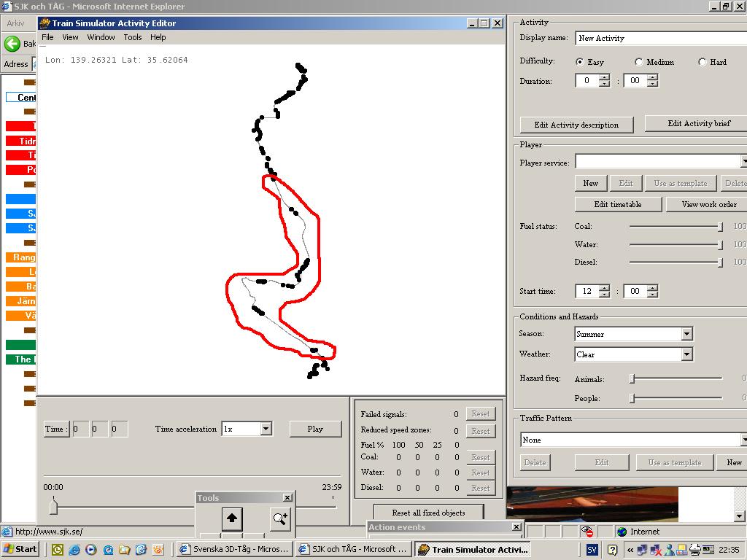Open the File menu

coord(47,37)
